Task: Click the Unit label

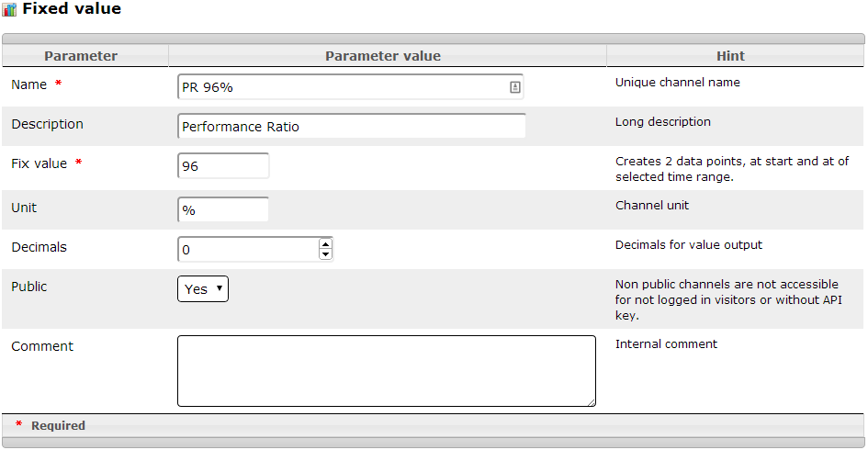Action: (x=24, y=208)
